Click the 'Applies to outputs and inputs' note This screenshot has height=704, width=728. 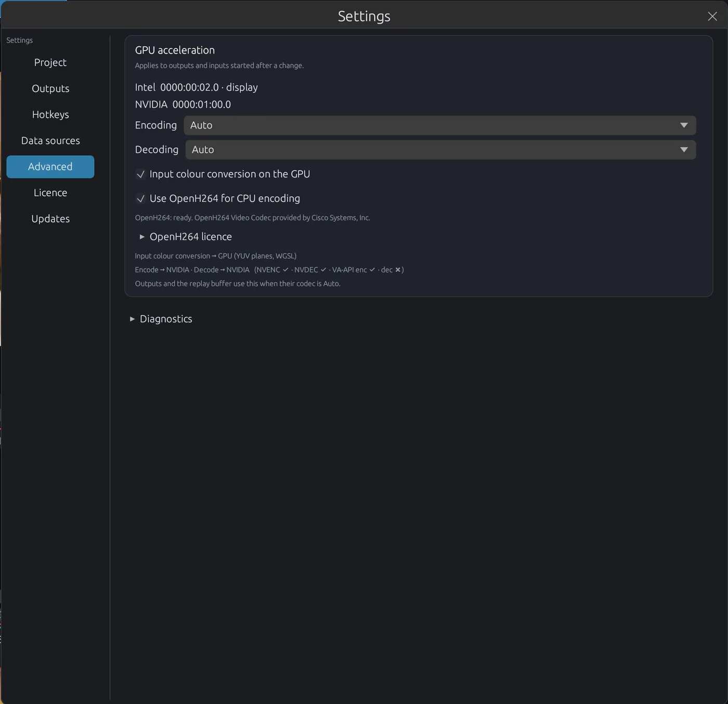coord(219,66)
